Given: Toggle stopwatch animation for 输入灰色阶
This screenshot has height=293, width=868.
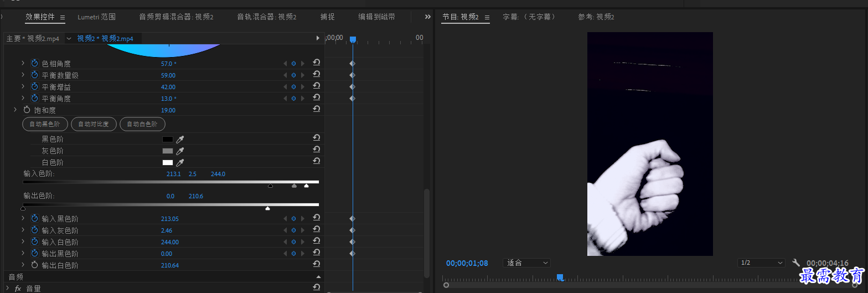Looking at the screenshot, I should 34,230.
